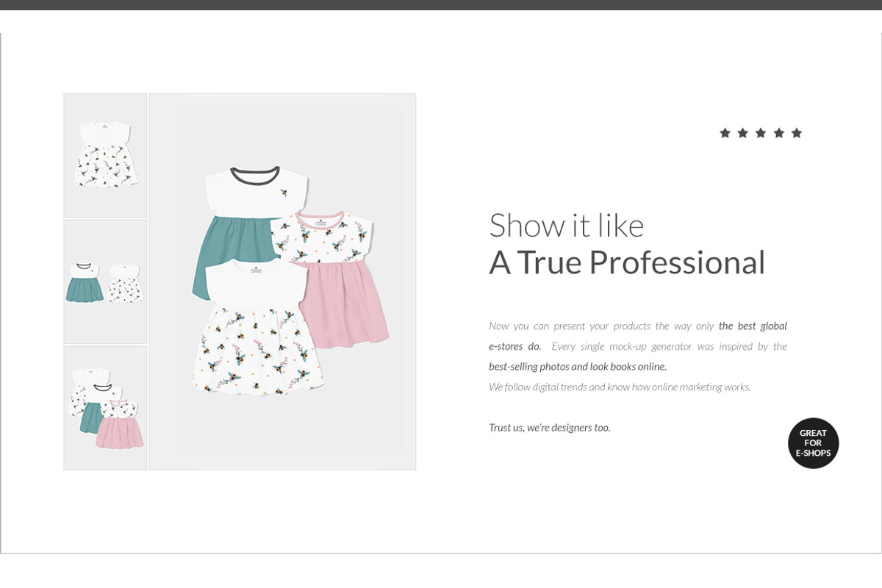Viewport: 882px width, 588px height.
Task: Select the two-dress thumbnail with teal skirt
Action: coord(105,282)
